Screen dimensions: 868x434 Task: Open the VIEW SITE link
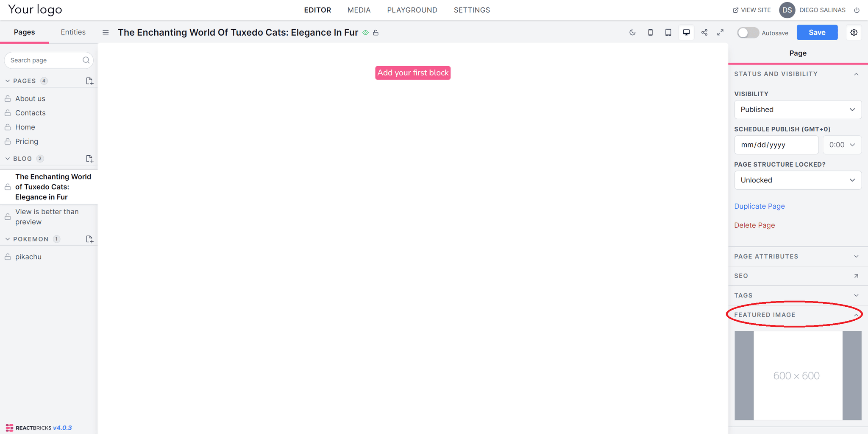click(752, 10)
